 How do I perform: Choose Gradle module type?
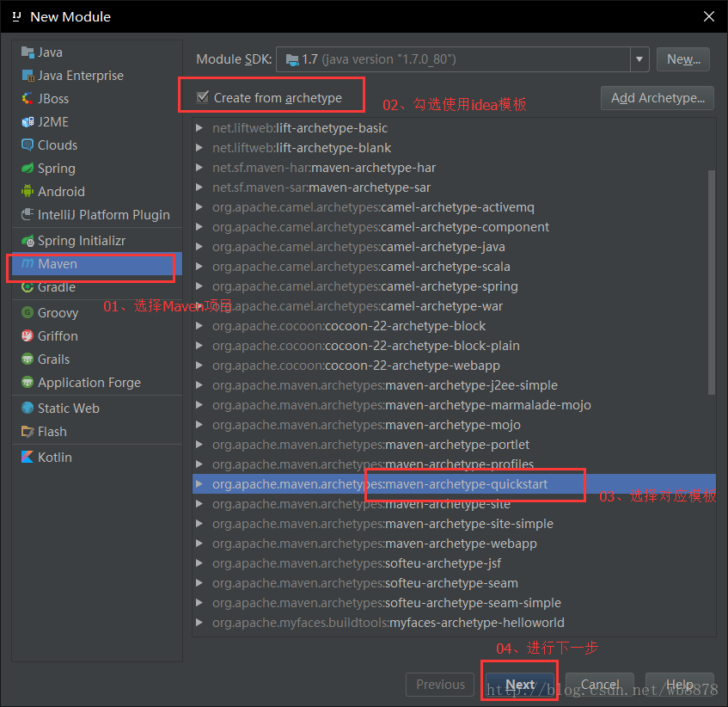[x=97, y=287]
